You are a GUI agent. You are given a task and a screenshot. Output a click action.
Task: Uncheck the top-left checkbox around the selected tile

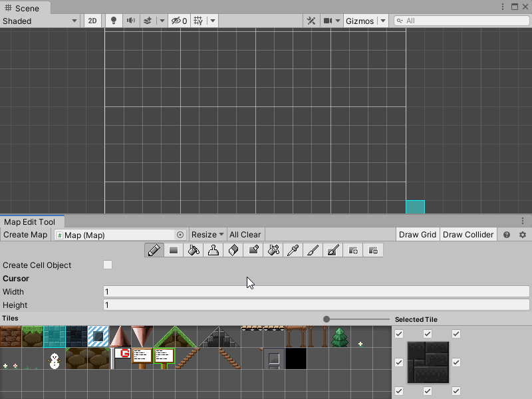pos(399,334)
